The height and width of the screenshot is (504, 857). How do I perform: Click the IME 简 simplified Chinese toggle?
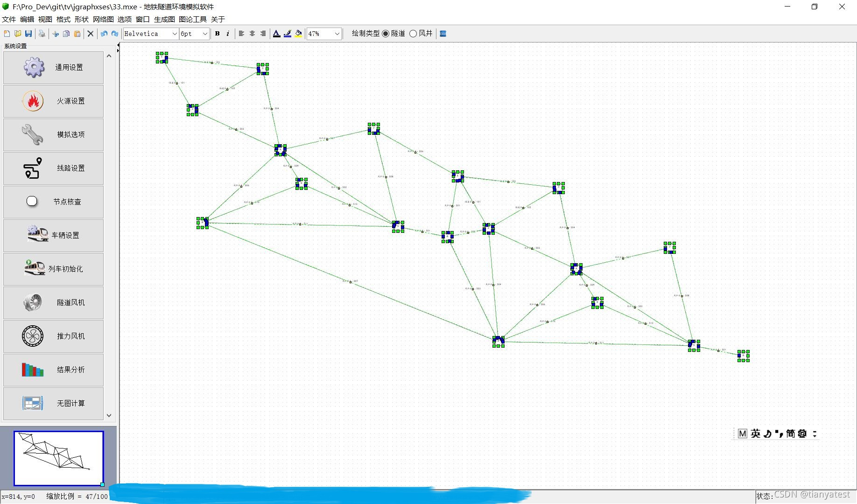click(790, 434)
